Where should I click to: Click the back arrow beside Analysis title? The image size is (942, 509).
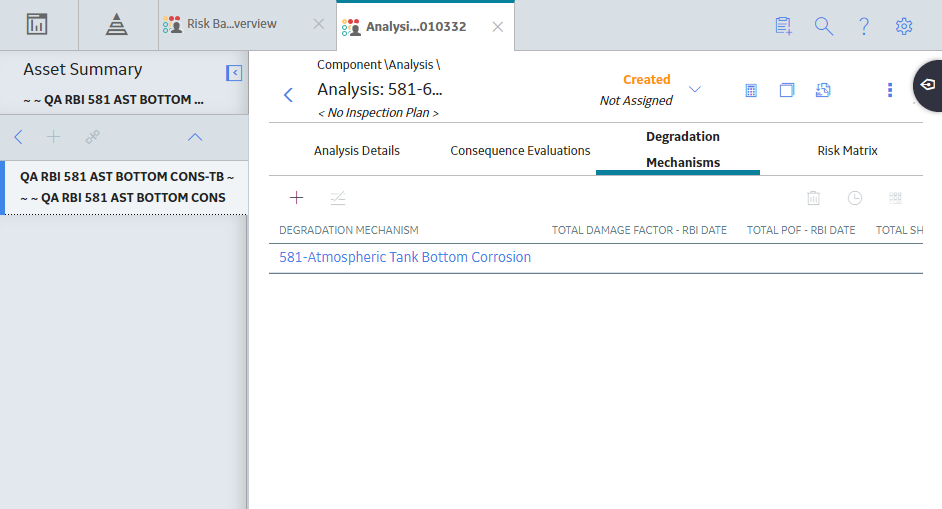point(288,95)
